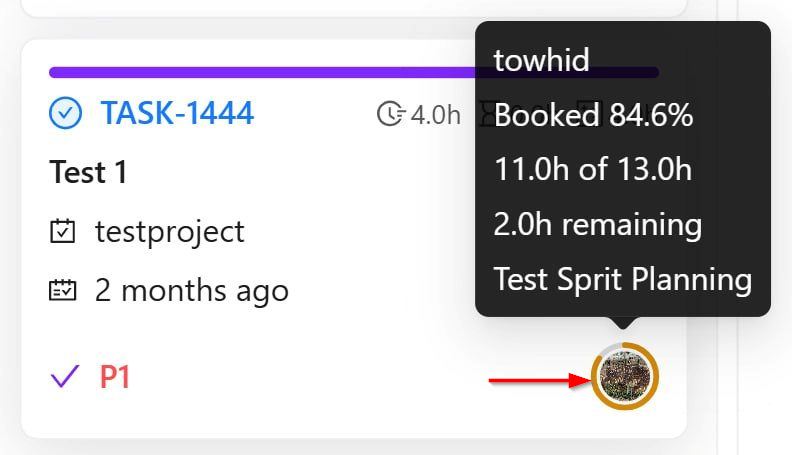
Task: Click the project checklist icon near testproject
Action: pos(62,232)
